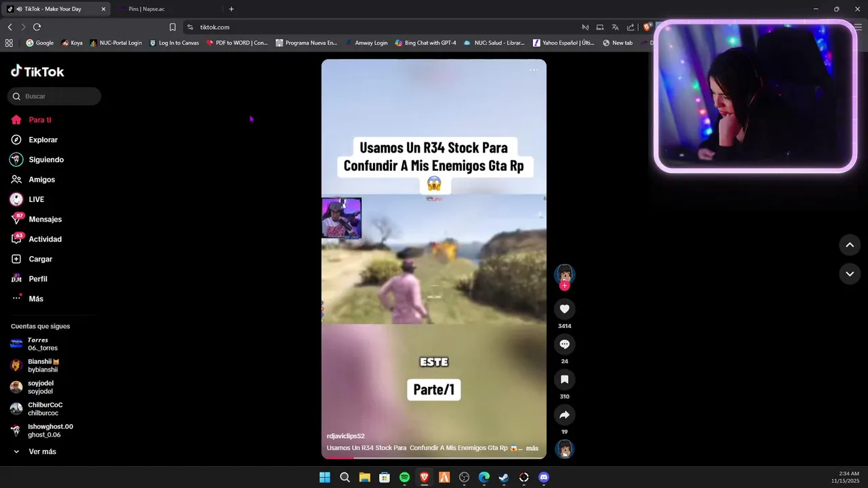Open the LIVE section

(x=27, y=199)
